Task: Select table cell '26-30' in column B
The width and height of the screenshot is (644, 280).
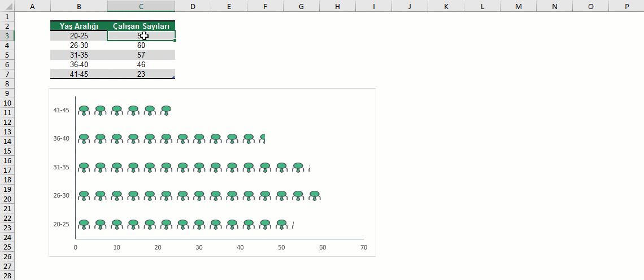Action: 79,45
